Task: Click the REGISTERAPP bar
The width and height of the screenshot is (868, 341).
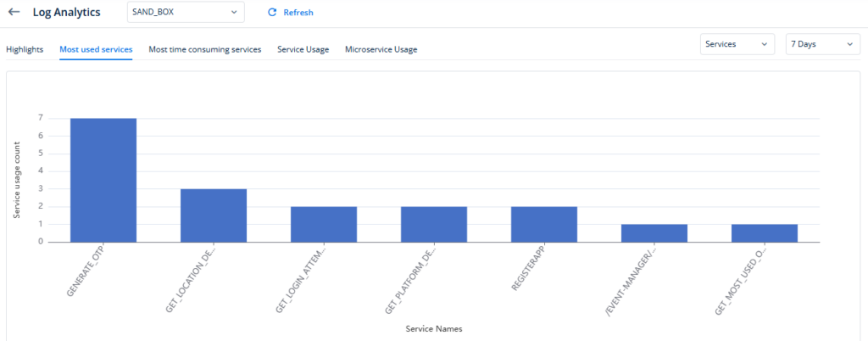Action: [x=544, y=224]
